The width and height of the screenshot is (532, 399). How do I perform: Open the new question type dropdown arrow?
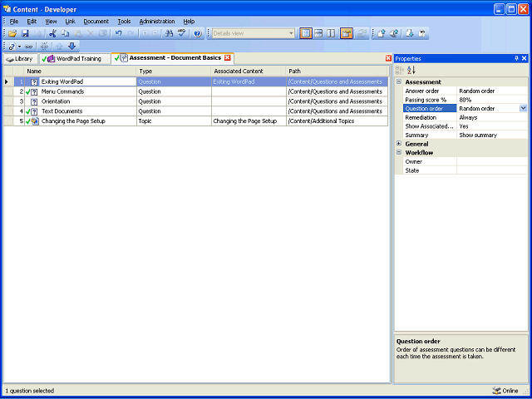[x=19, y=47]
